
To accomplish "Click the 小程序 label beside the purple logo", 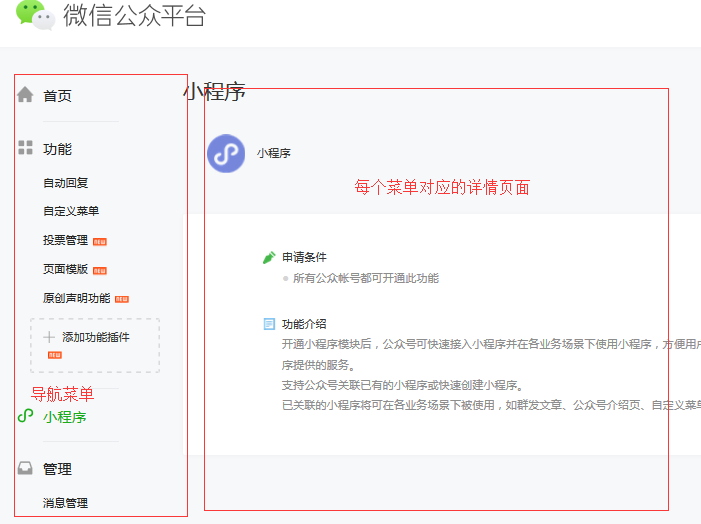I will click(274, 153).
